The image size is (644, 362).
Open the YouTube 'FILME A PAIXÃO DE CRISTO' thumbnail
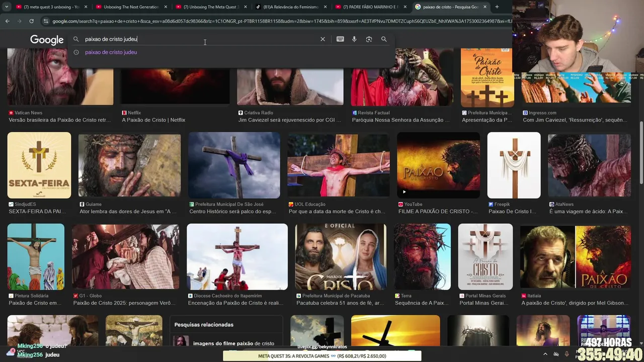pos(438,165)
